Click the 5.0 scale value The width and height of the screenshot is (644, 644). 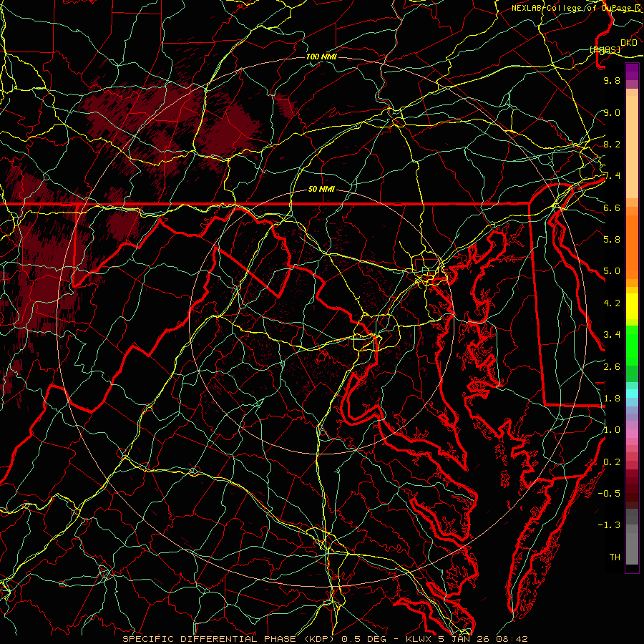point(612,271)
